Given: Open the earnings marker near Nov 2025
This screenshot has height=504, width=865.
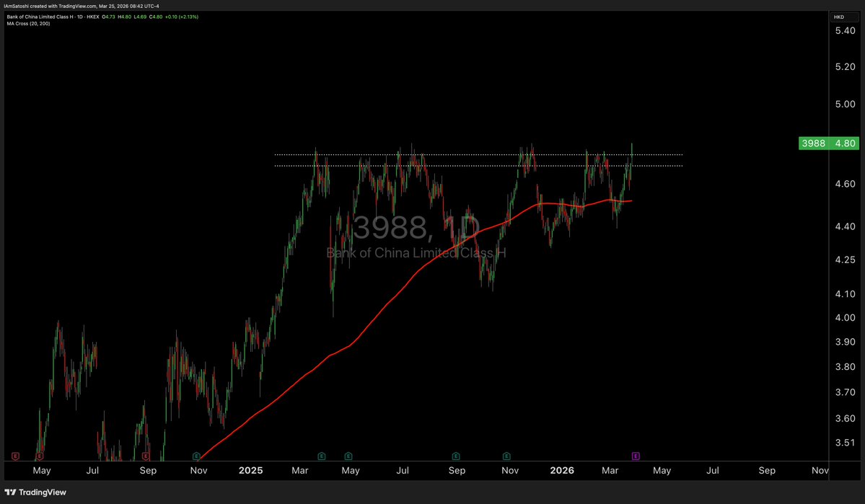Looking at the screenshot, I should [506, 456].
